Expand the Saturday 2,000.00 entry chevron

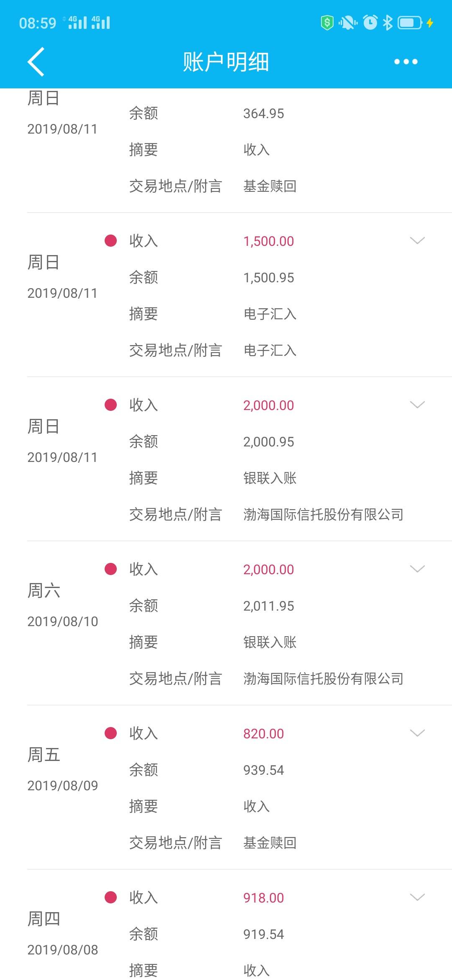click(417, 569)
